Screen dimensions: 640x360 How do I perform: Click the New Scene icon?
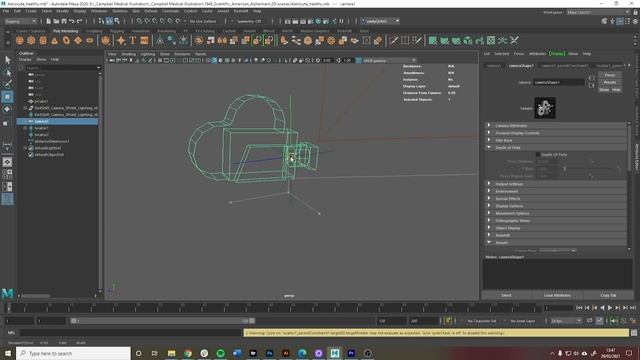click(x=49, y=21)
